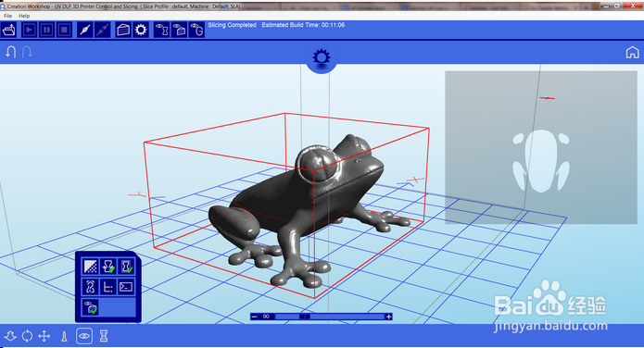Screen dimensions: 644x348
Task: Click the connect plug icon in toolbar
Action: pyautogui.click(x=85, y=30)
